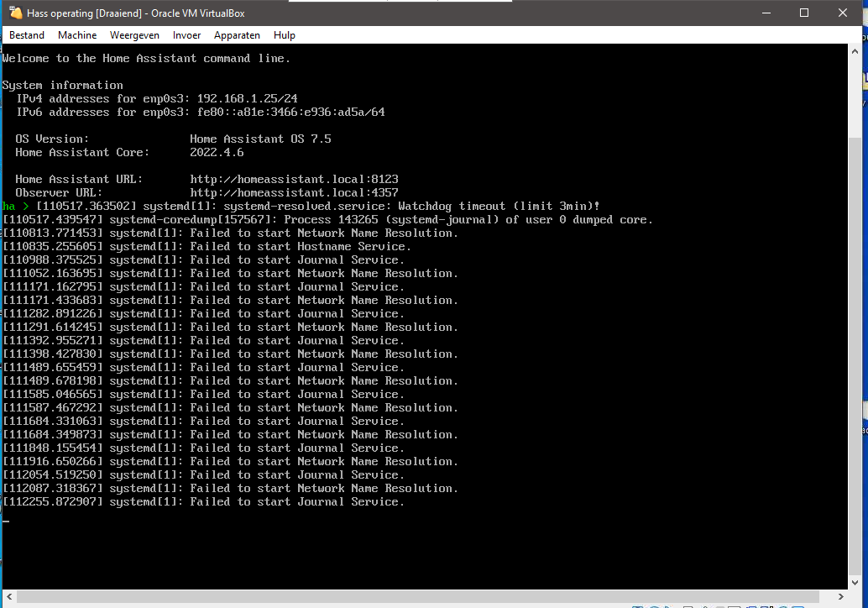Click the log line with timestamp 111171.162795
Screen dimensions: 868x608
coord(203,287)
